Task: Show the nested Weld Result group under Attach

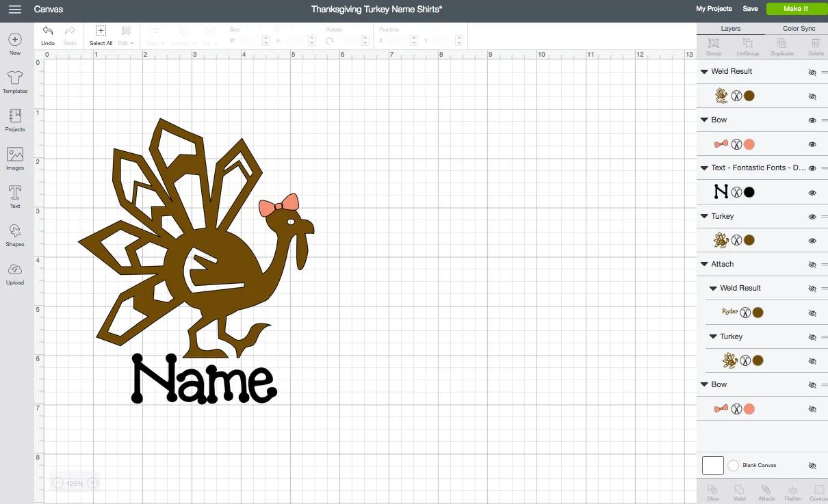Action: (x=812, y=289)
